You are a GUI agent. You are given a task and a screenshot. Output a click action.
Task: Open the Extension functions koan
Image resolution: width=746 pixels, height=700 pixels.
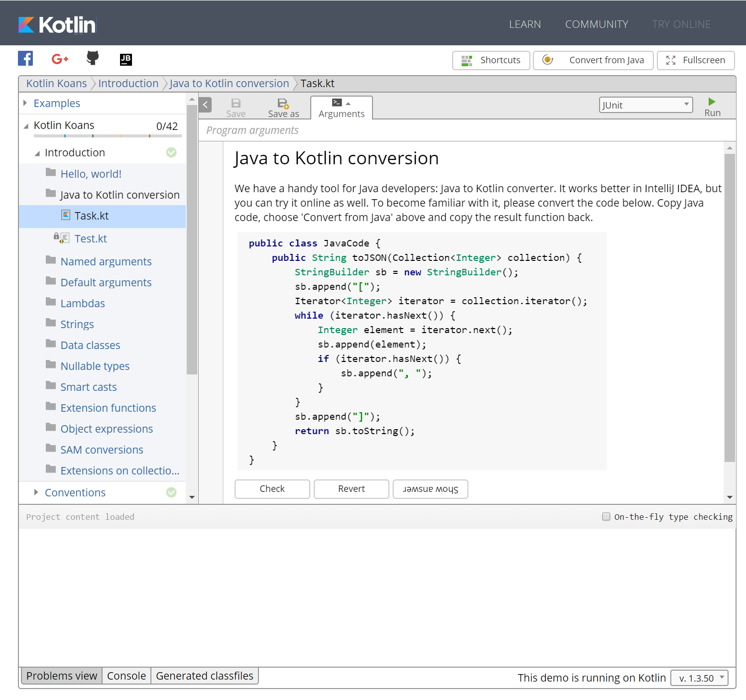point(108,408)
